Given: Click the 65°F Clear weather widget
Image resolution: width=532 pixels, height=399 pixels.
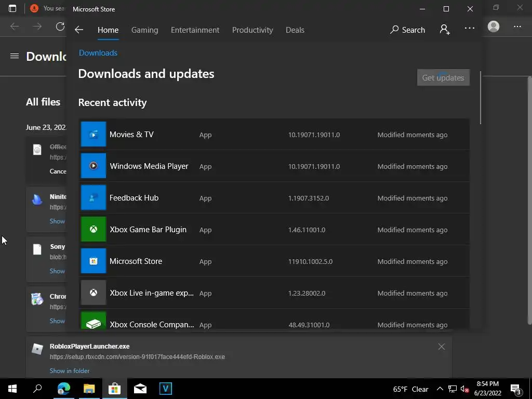Looking at the screenshot, I should click(410, 389).
